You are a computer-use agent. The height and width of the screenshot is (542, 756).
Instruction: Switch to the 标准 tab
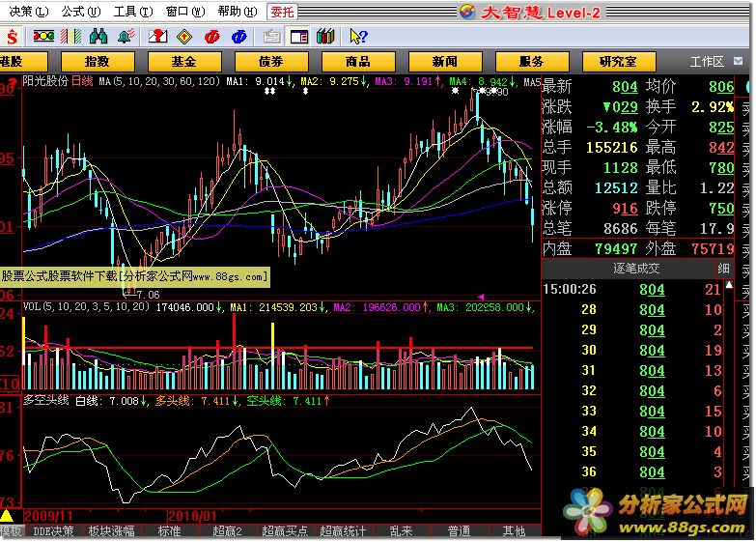(169, 531)
